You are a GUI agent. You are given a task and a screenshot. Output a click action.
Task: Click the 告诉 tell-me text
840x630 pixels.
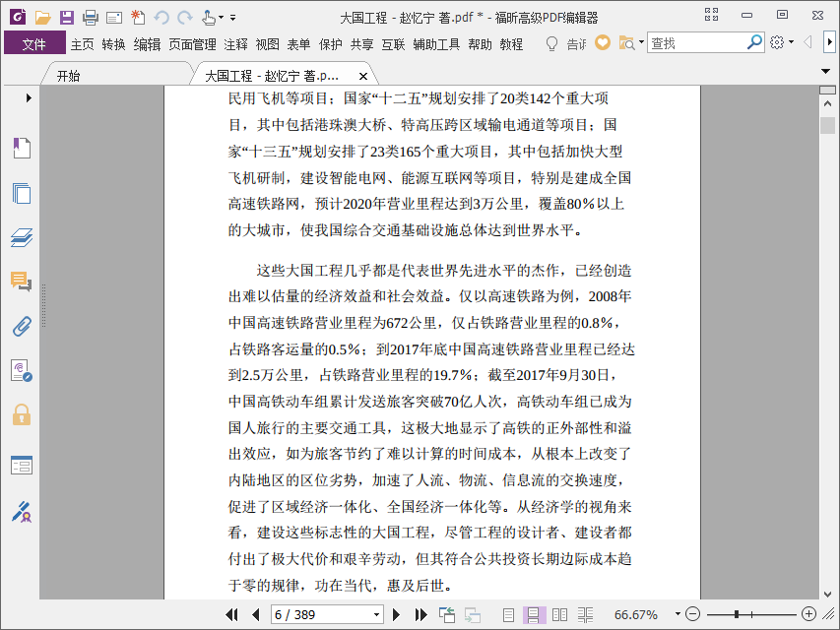[576, 44]
